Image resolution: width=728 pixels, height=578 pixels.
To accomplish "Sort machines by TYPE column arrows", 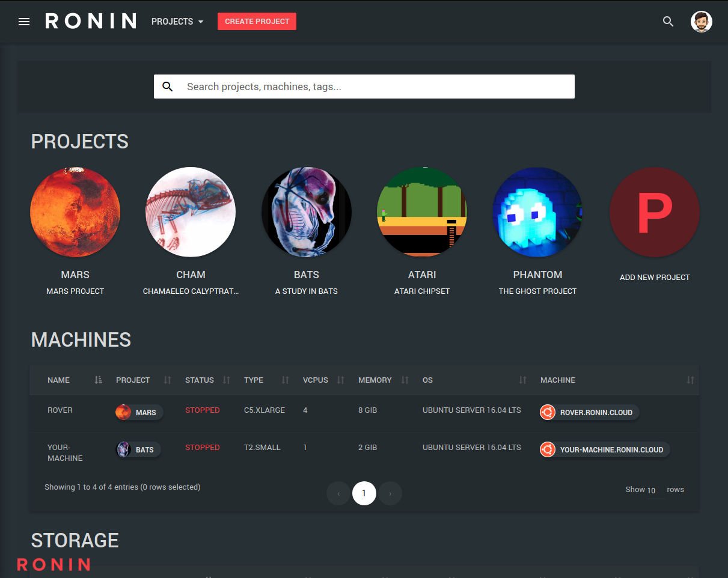I will point(286,380).
